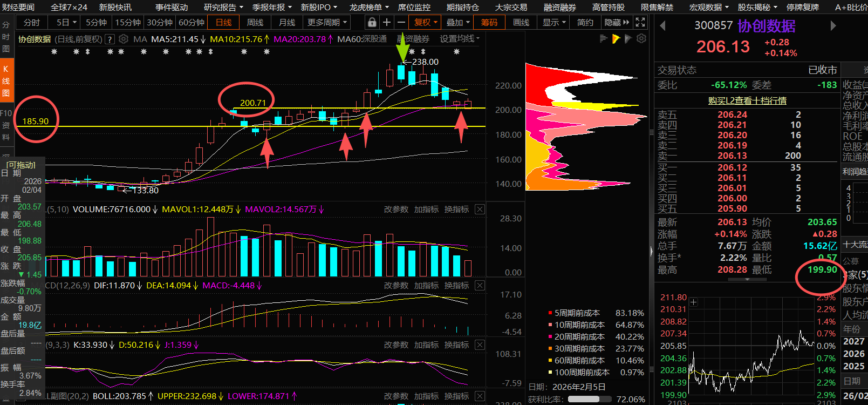Open the K线图 sidebar view

tap(6, 80)
